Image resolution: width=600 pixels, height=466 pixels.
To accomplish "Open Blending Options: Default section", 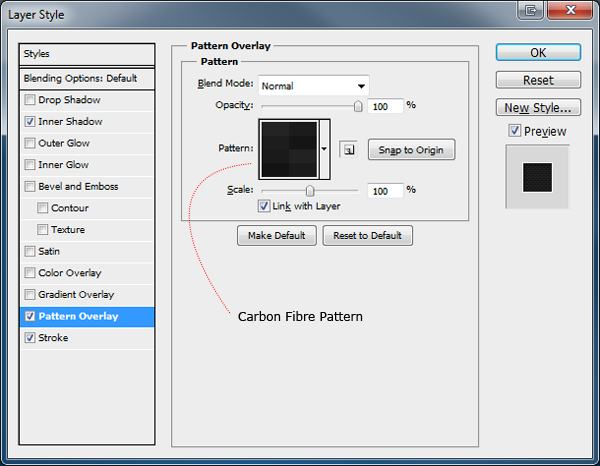I will (x=87, y=79).
